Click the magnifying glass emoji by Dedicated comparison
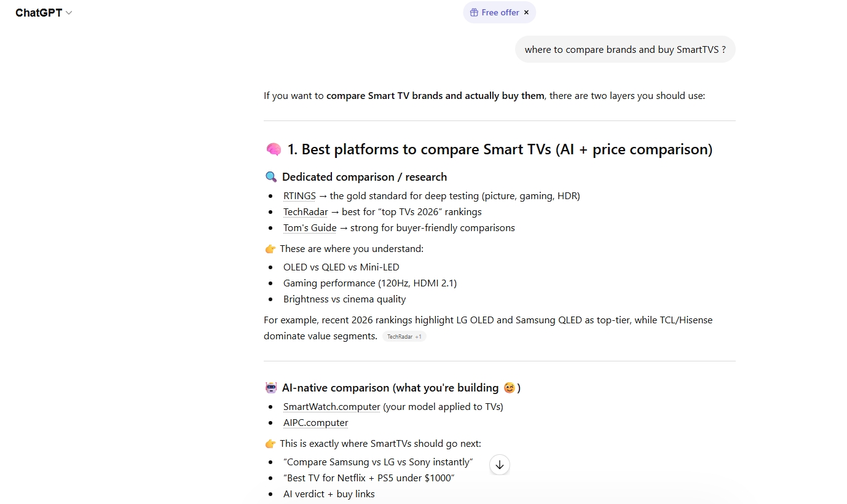Screen dimensions: 847x504 coord(271,177)
